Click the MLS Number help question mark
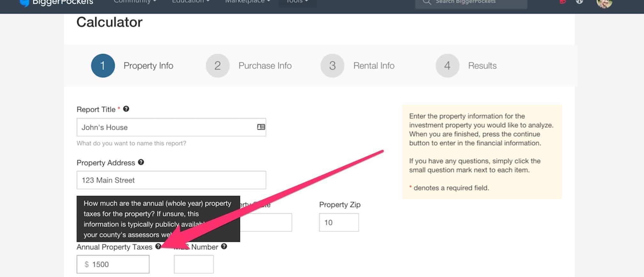Viewport: 644px width, 277px height. click(x=224, y=246)
